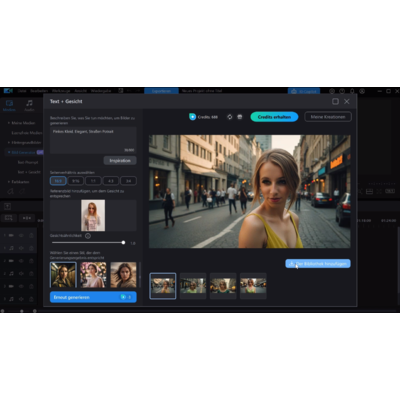Expand the Meine Medien tree node
The image size is (400, 400).
[9, 123]
